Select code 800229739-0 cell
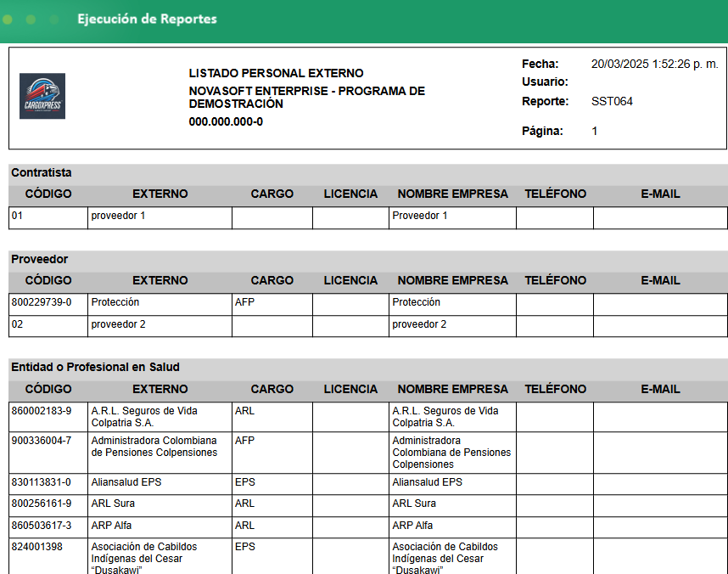The width and height of the screenshot is (728, 574). click(x=48, y=304)
